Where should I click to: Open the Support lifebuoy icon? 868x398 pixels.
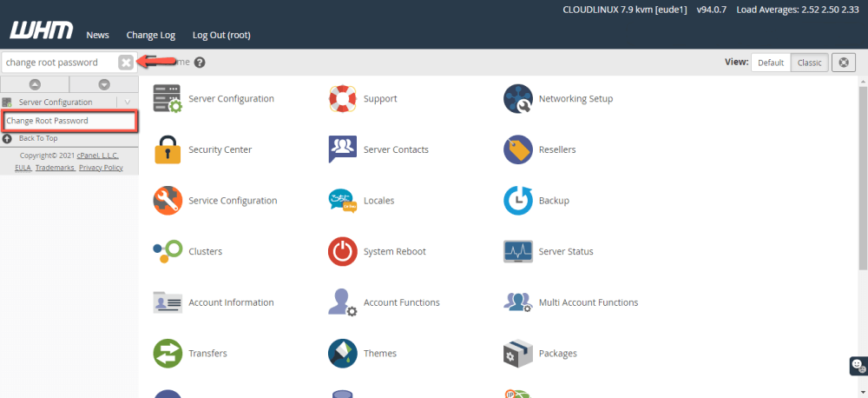[x=343, y=99]
